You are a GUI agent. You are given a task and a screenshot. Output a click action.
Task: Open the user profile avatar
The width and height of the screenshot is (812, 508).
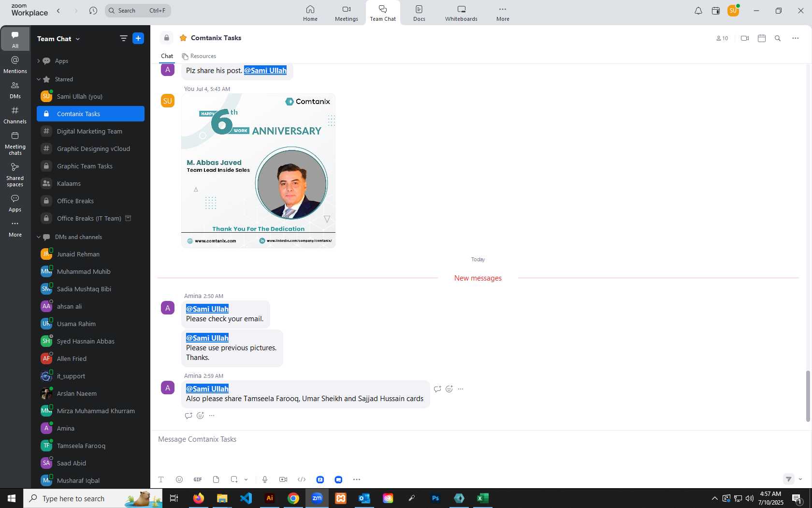pos(733,11)
